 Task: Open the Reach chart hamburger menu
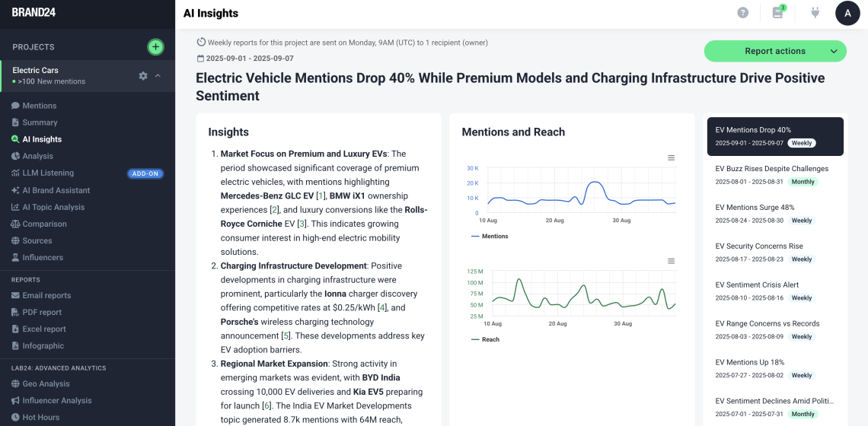(x=671, y=261)
